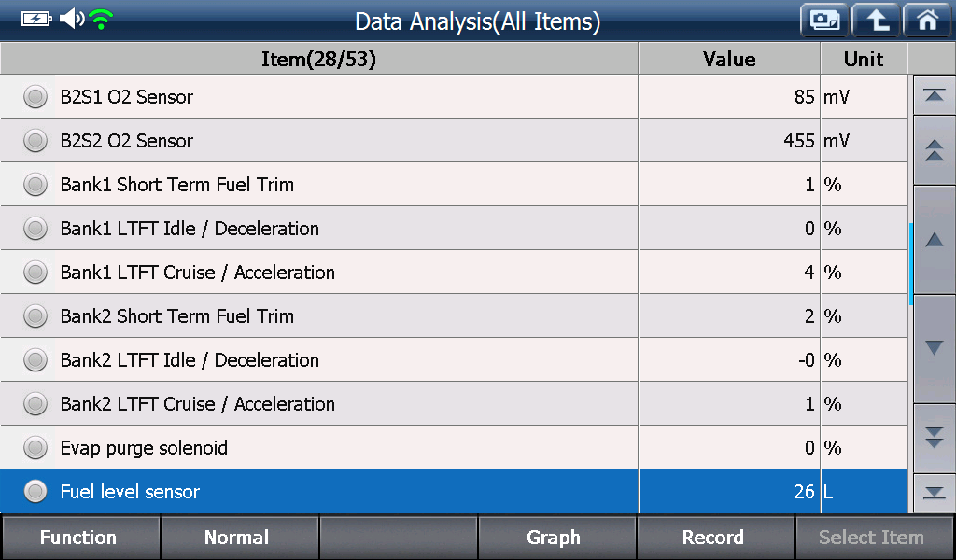
Task: Move down one row with the arrow
Action: (934, 348)
